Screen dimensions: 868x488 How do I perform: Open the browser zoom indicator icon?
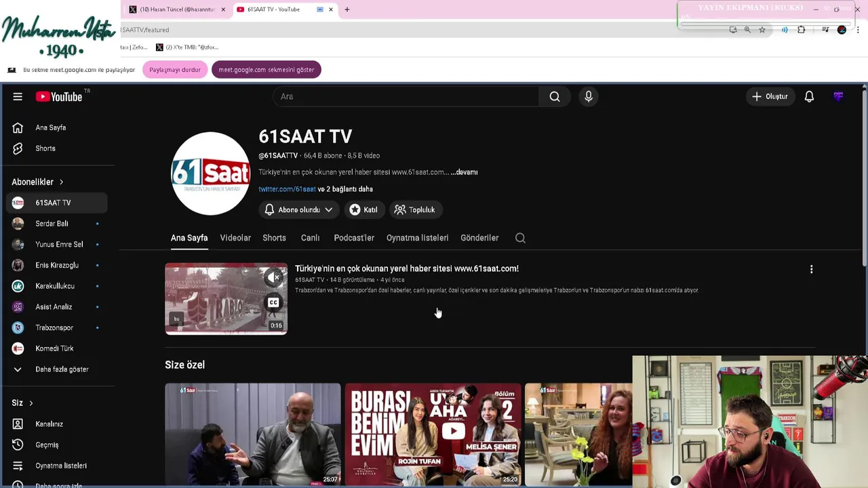click(747, 30)
